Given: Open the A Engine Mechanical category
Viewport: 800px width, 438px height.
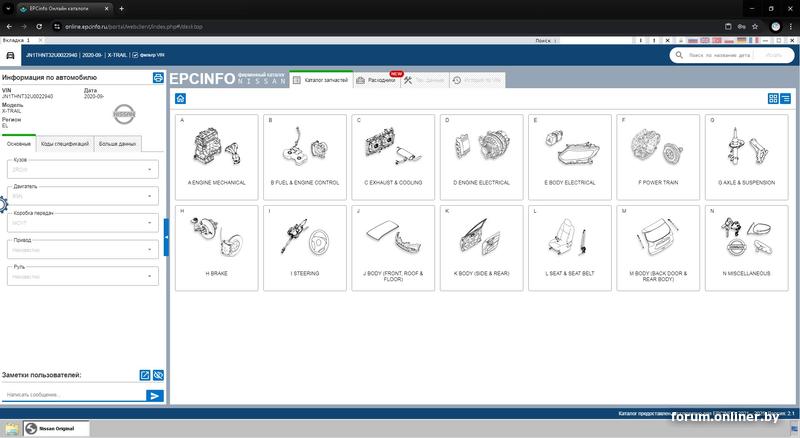Looking at the screenshot, I should (x=216, y=157).
